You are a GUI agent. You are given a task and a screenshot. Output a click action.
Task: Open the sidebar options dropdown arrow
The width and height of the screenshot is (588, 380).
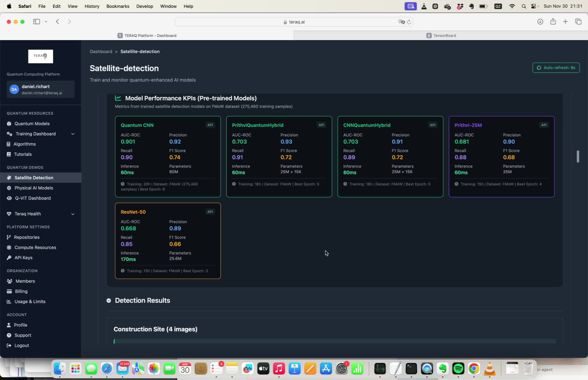[x=46, y=22]
